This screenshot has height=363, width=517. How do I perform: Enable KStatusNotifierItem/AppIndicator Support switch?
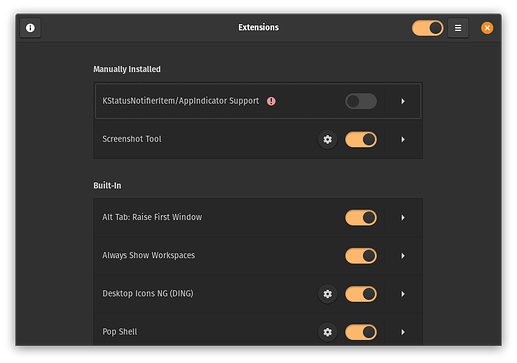(361, 101)
